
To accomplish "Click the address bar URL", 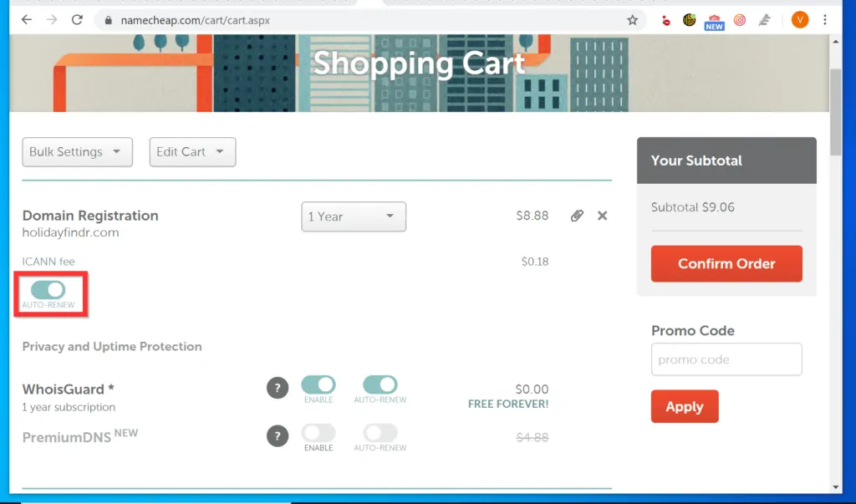I will (196, 20).
